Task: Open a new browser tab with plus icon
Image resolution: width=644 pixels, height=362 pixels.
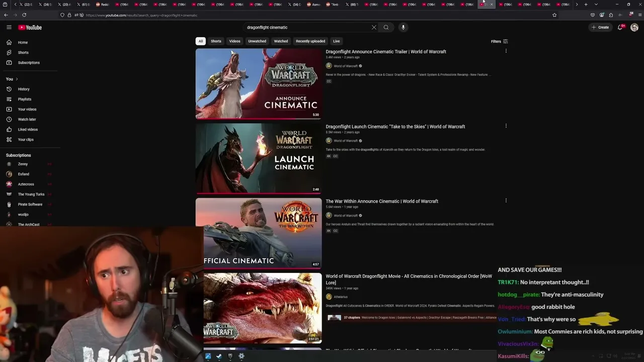Action: click(x=586, y=5)
